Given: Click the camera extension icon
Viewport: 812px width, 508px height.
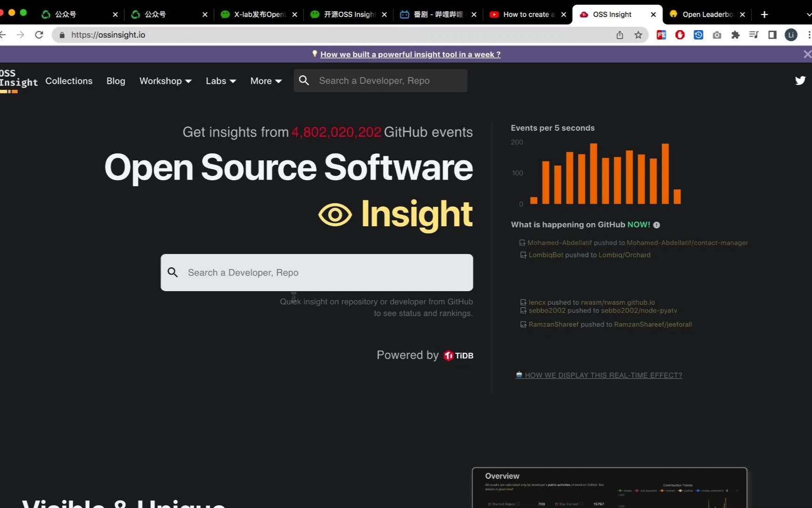Looking at the screenshot, I should click(717, 35).
